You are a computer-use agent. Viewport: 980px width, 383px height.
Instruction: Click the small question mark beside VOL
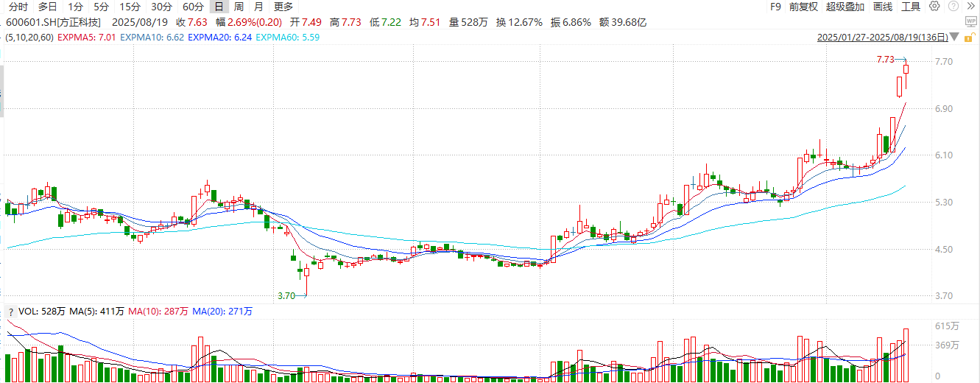click(x=11, y=312)
